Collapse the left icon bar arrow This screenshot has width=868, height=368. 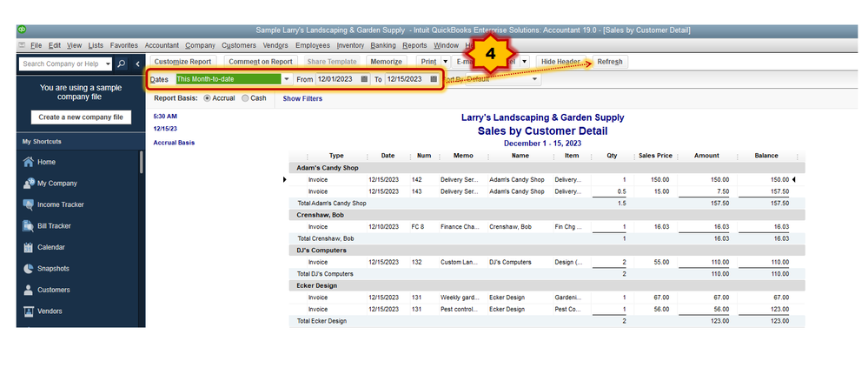click(138, 64)
